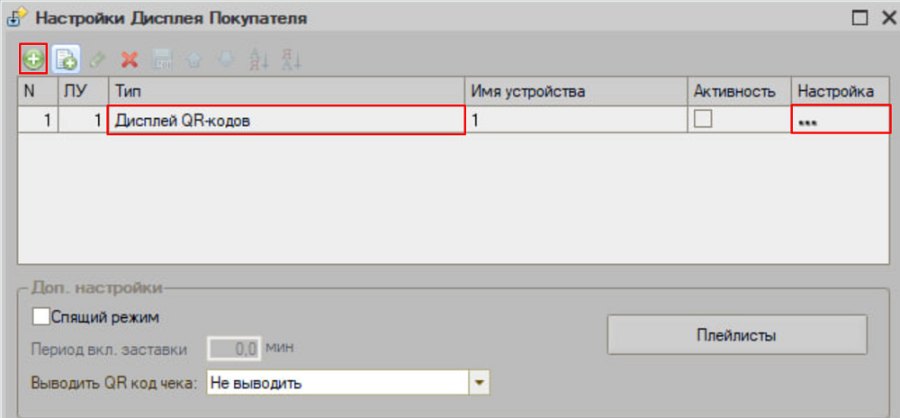This screenshot has width=900, height=418.
Task: Click the ЛУ column header
Action: [x=83, y=91]
